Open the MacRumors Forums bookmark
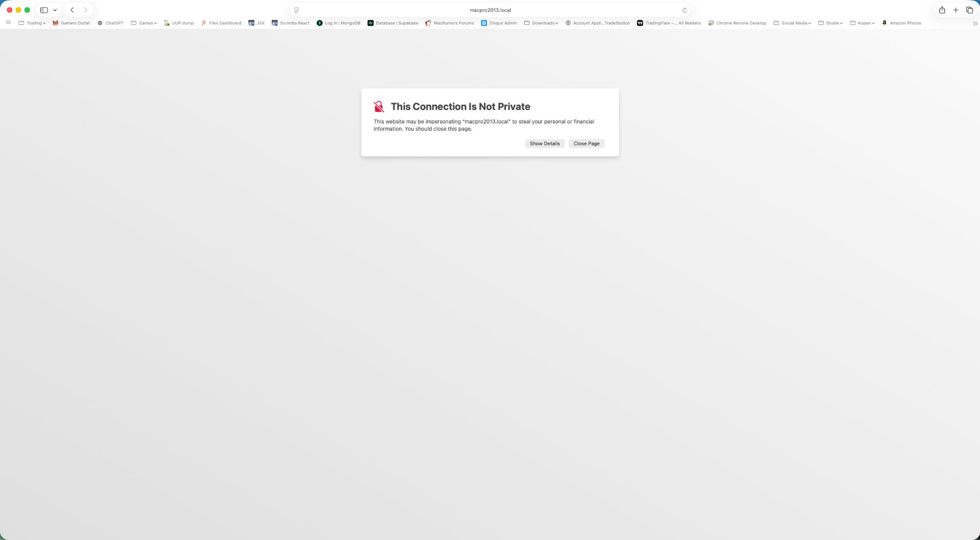Viewport: 980px width, 540px height. pyautogui.click(x=449, y=23)
